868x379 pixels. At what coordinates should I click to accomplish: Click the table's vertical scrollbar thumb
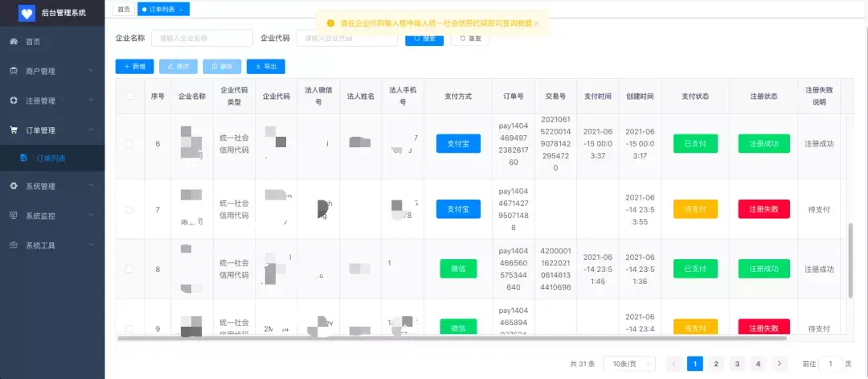coord(851,261)
